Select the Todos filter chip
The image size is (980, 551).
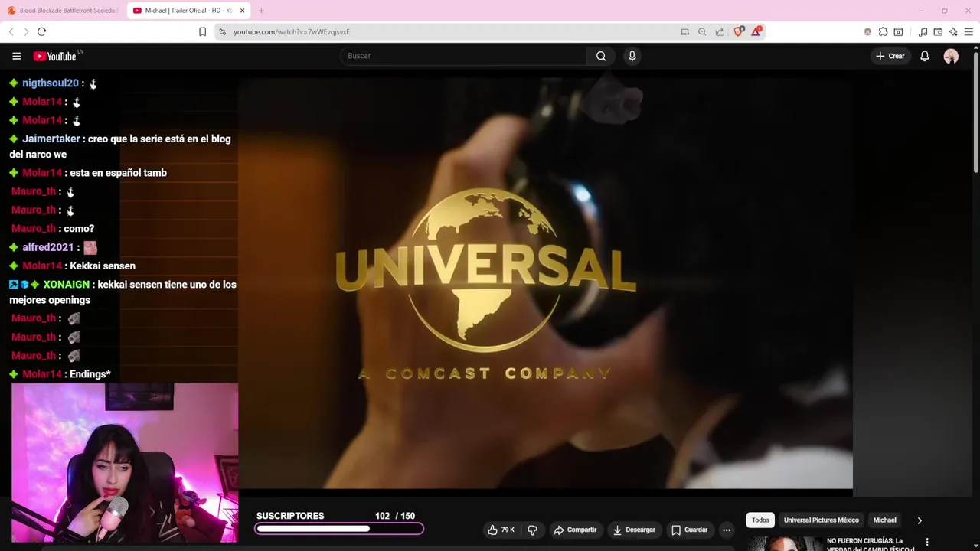coord(760,520)
